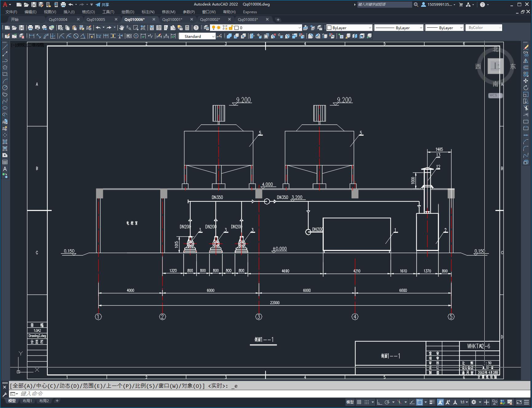Click the Zoom Window icon
Screen dimensions: 532x408
tap(136, 28)
